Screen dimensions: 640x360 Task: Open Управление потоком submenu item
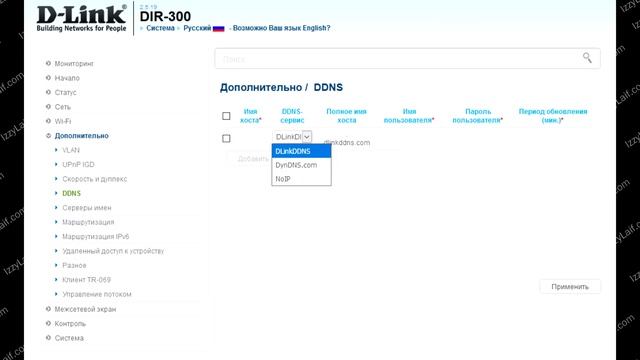97,294
